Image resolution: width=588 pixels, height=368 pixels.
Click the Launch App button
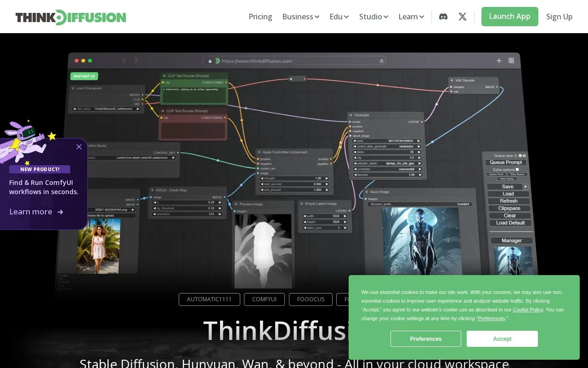pyautogui.click(x=510, y=17)
